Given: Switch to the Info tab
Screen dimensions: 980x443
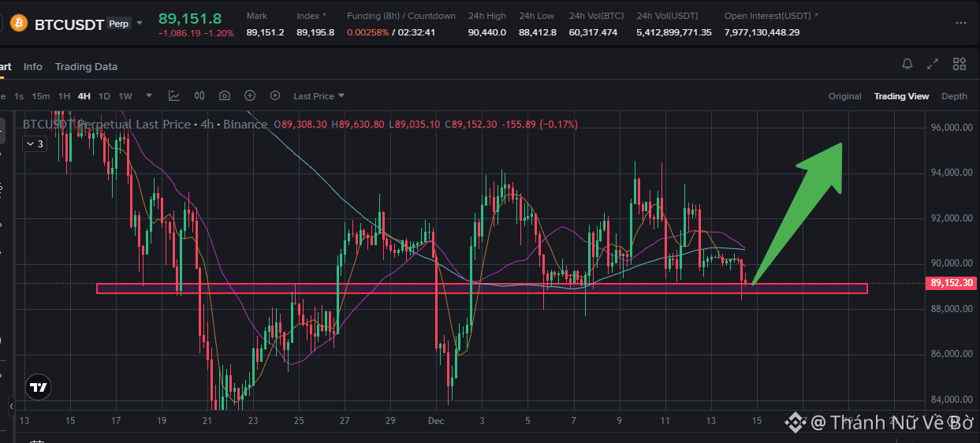Looking at the screenshot, I should click(x=33, y=67).
